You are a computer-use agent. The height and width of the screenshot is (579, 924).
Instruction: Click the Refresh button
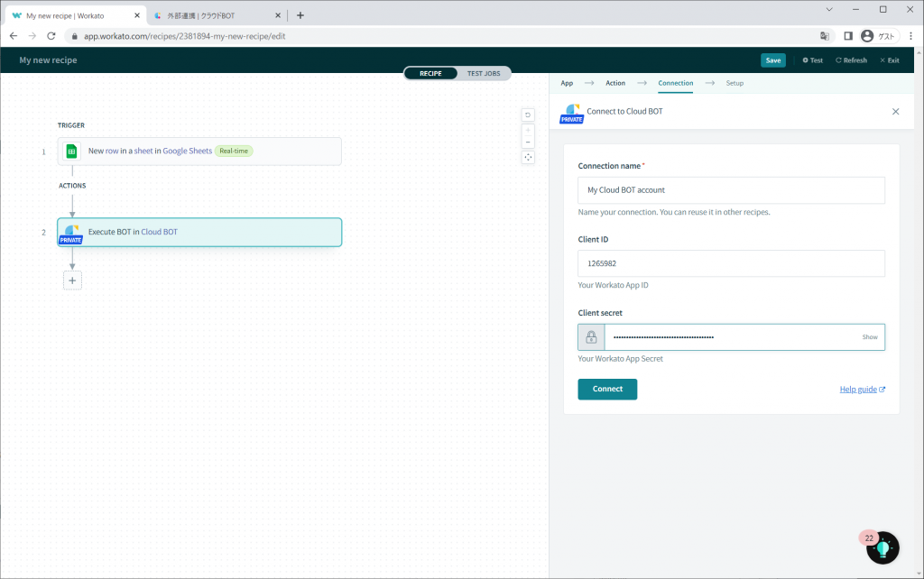pyautogui.click(x=851, y=60)
